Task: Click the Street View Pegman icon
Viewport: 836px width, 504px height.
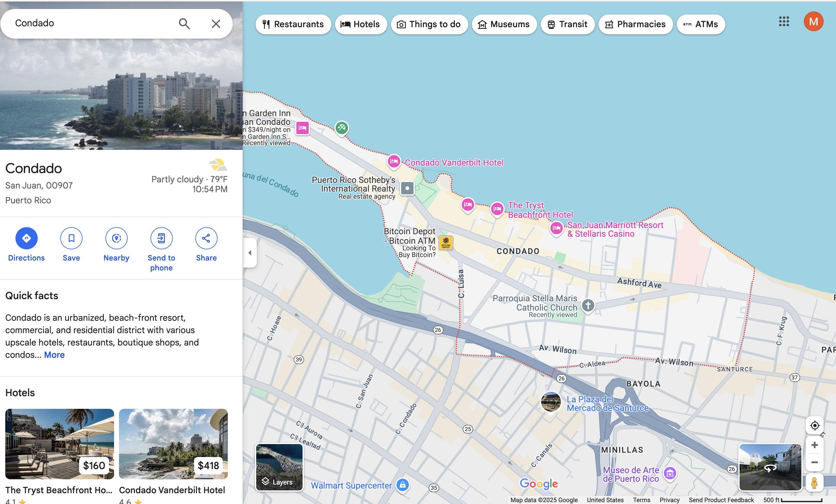Action: [x=814, y=483]
